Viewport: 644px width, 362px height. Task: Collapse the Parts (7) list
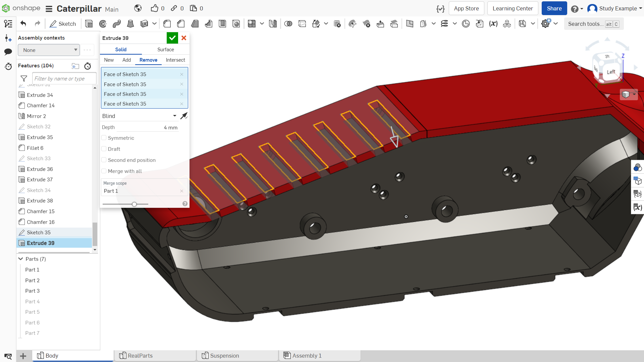coord(21,259)
